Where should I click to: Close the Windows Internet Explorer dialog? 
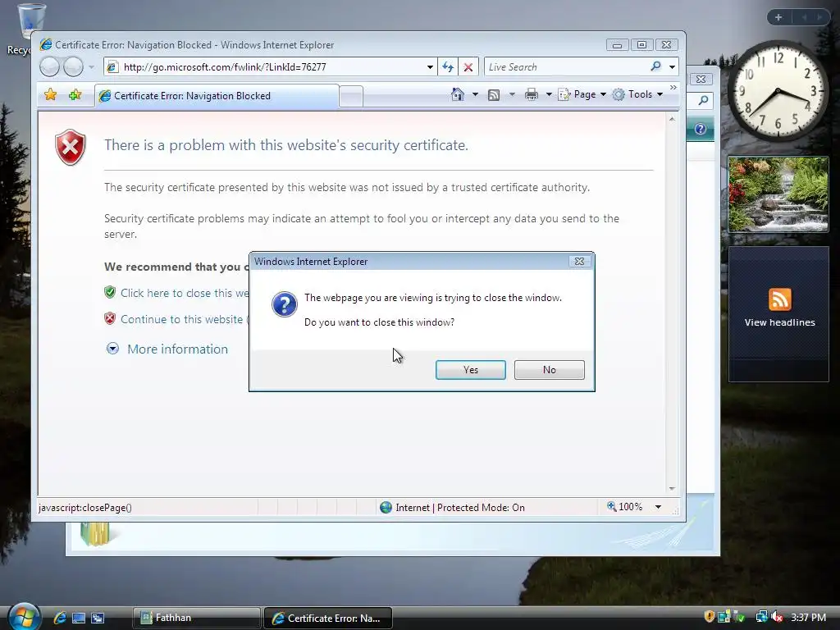click(579, 262)
